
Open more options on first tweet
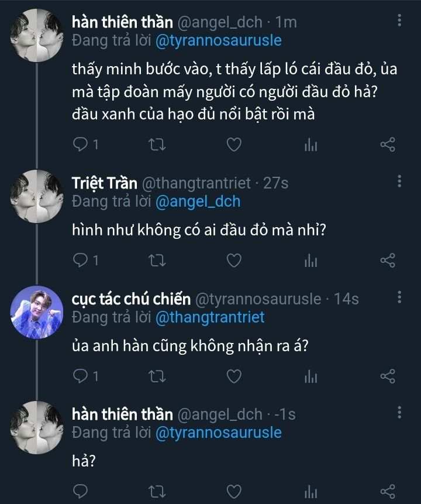(x=399, y=21)
